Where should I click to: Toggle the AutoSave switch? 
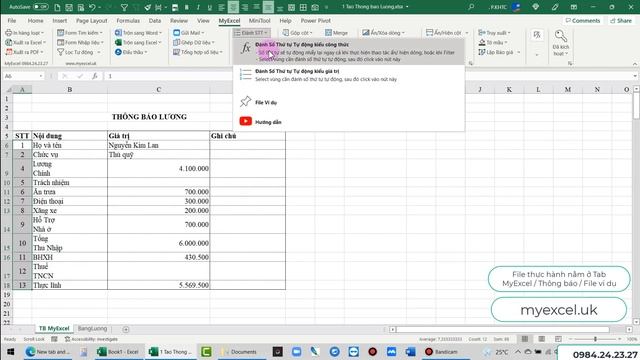pos(40,7)
